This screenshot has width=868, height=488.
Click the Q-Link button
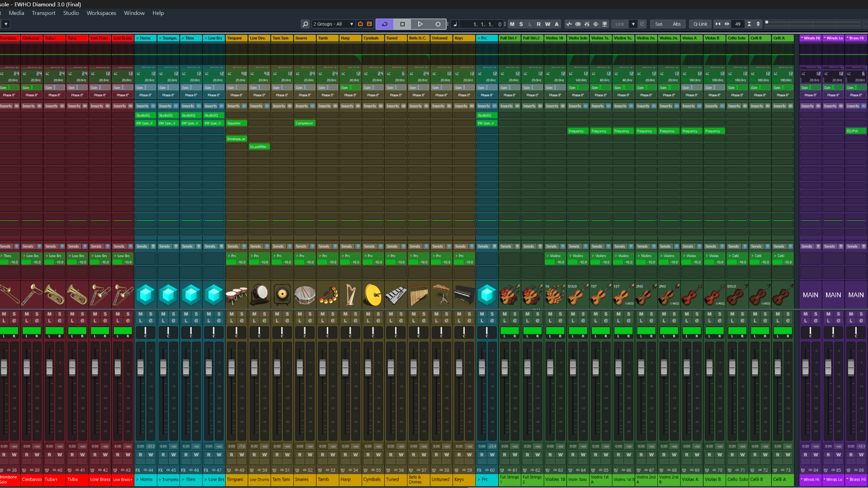700,24
